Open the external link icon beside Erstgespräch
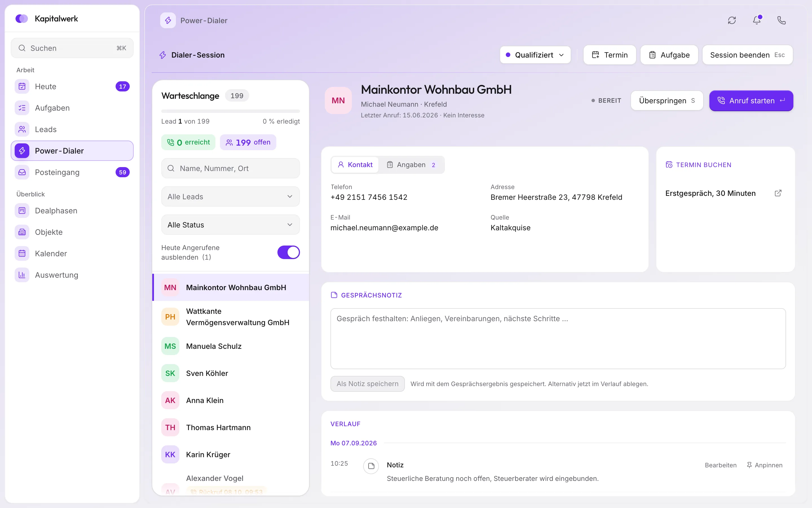The image size is (812, 508). click(x=778, y=193)
